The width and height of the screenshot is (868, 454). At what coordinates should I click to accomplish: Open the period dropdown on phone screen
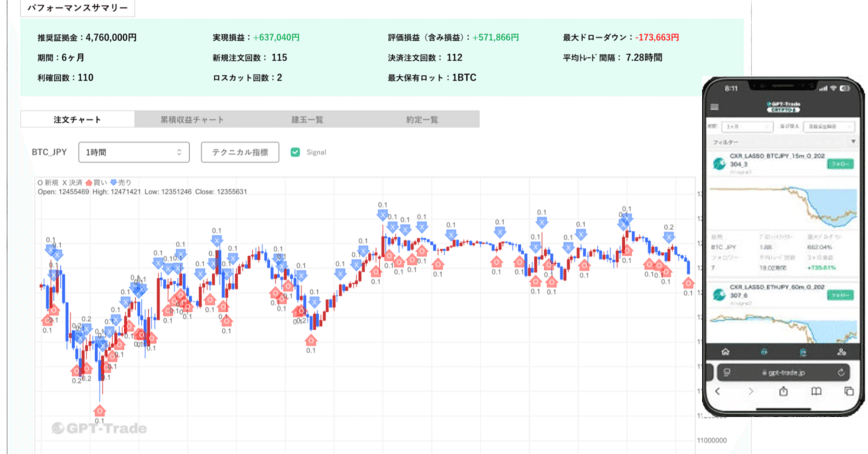click(x=746, y=127)
